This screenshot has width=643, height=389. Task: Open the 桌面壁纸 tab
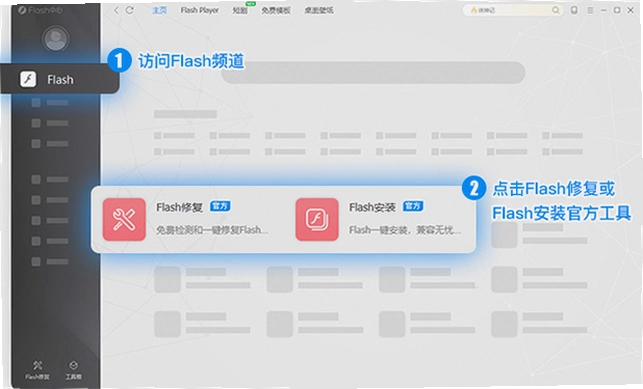click(319, 10)
